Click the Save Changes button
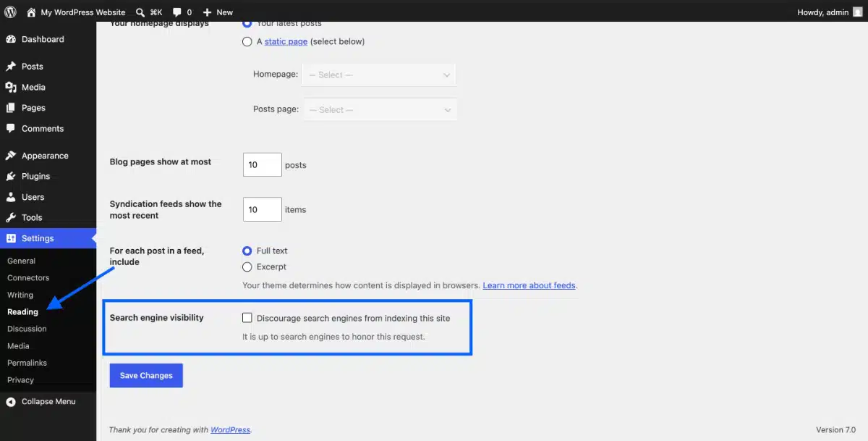 tap(146, 376)
